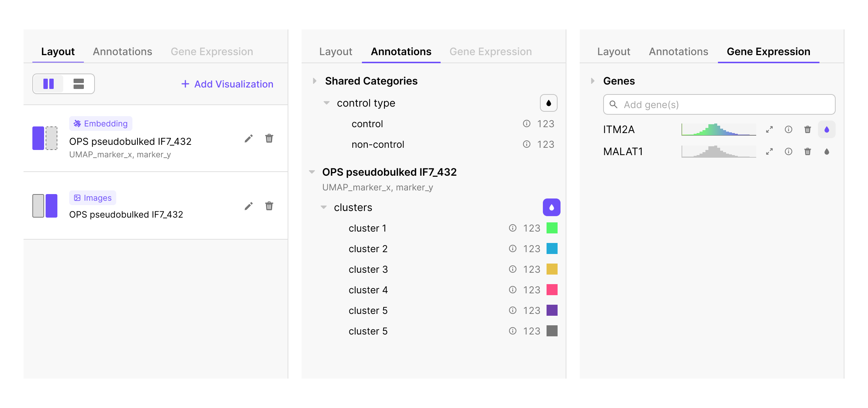Collapse the OPS pseudobulked IF7_432 annotations section

tap(312, 172)
